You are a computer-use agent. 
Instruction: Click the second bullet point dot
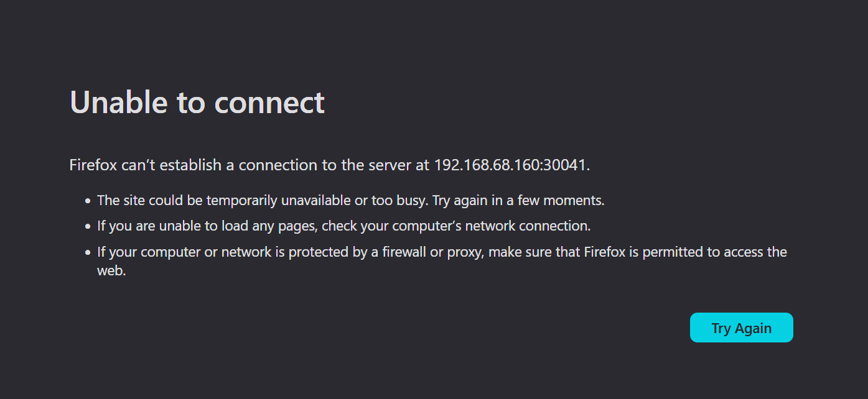[88, 226]
